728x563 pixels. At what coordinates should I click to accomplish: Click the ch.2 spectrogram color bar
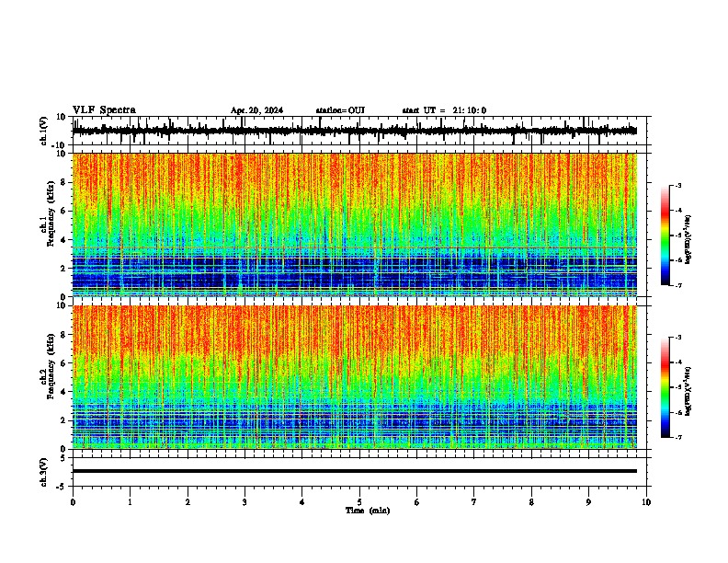(665, 387)
